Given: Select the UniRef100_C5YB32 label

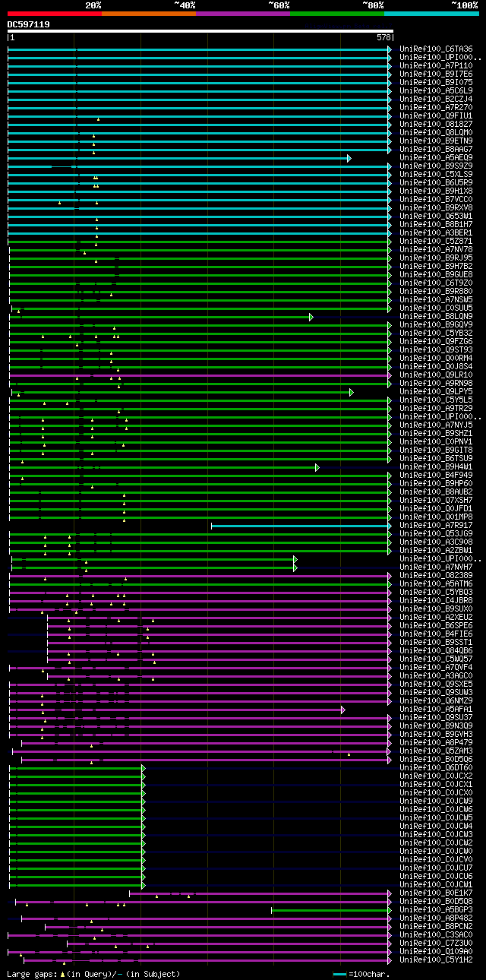Looking at the screenshot, I should tap(436, 334).
